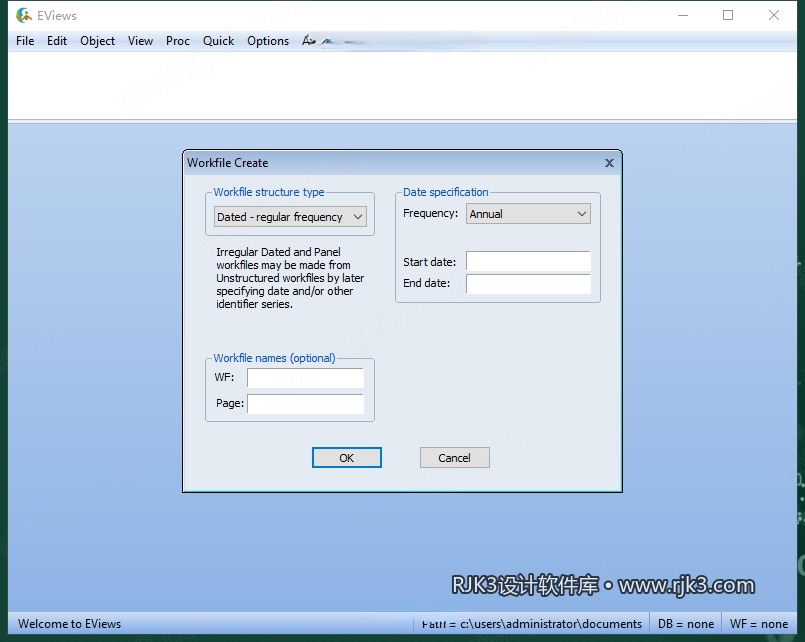Minimize the EViews window
This screenshot has width=805, height=642.
683,15
